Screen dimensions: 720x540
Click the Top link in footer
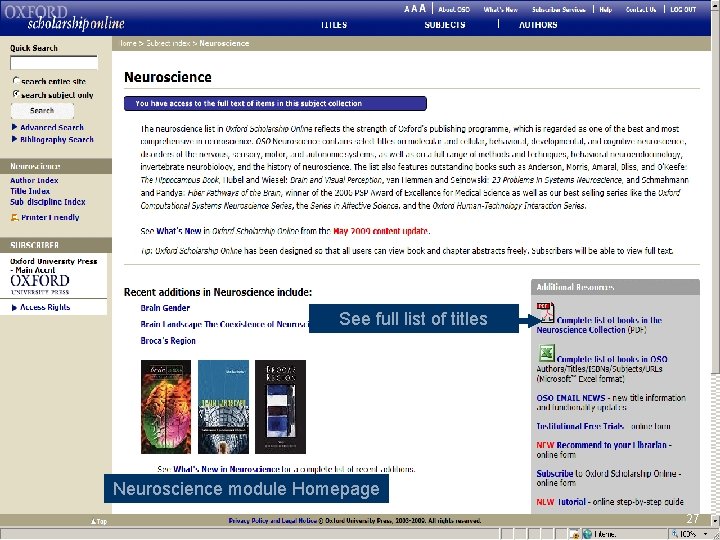(99, 521)
